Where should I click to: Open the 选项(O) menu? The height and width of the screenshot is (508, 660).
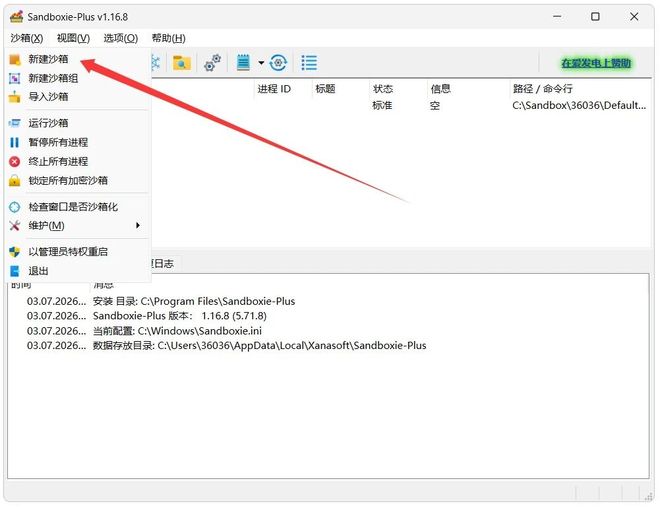[121, 38]
